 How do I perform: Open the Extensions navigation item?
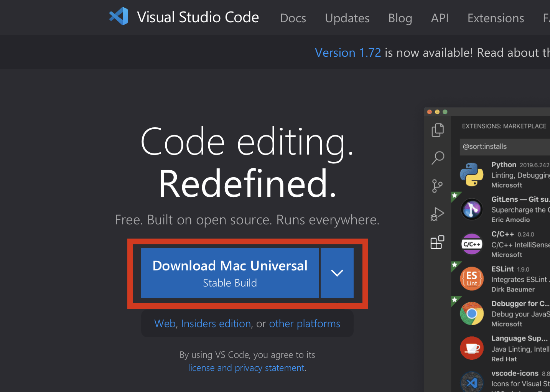[496, 18]
